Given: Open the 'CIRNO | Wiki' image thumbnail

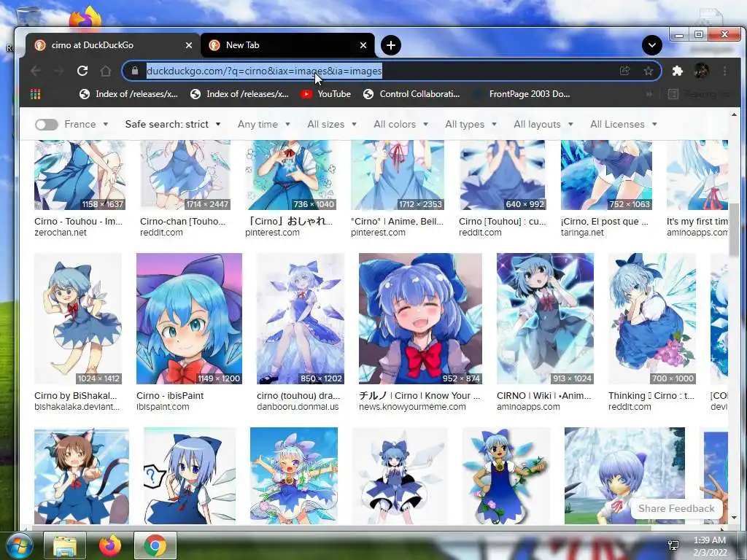Looking at the screenshot, I should [545, 319].
